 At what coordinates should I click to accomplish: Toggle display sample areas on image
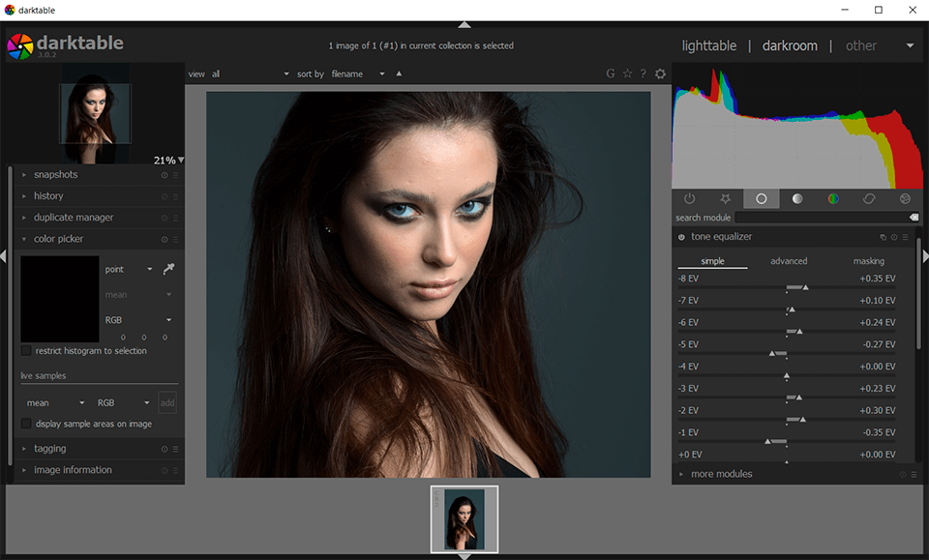(25, 423)
